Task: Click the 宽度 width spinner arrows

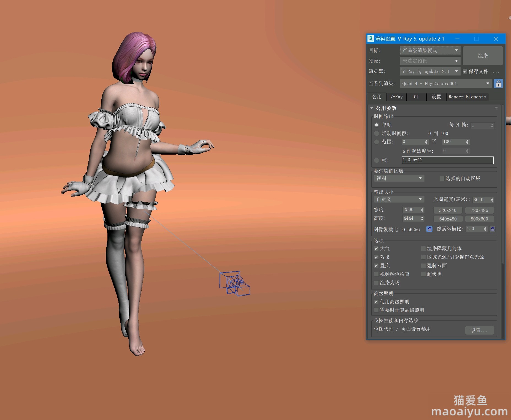Action: pos(422,210)
